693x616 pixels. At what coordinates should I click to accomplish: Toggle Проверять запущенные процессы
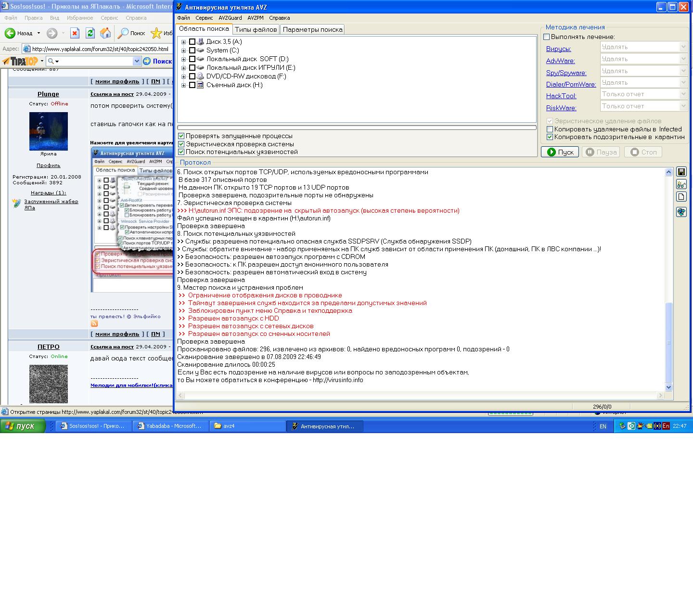click(181, 136)
